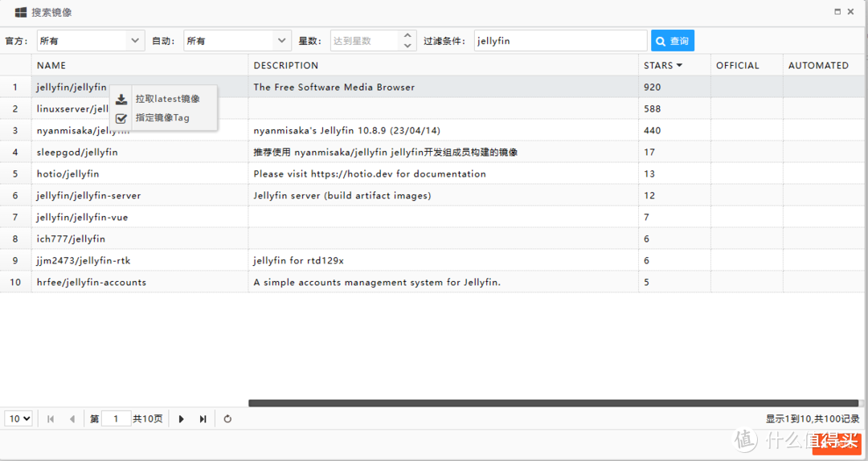Click the 'jellyfin for rtd129x' description
Image resolution: width=868 pixels, height=461 pixels.
click(298, 261)
